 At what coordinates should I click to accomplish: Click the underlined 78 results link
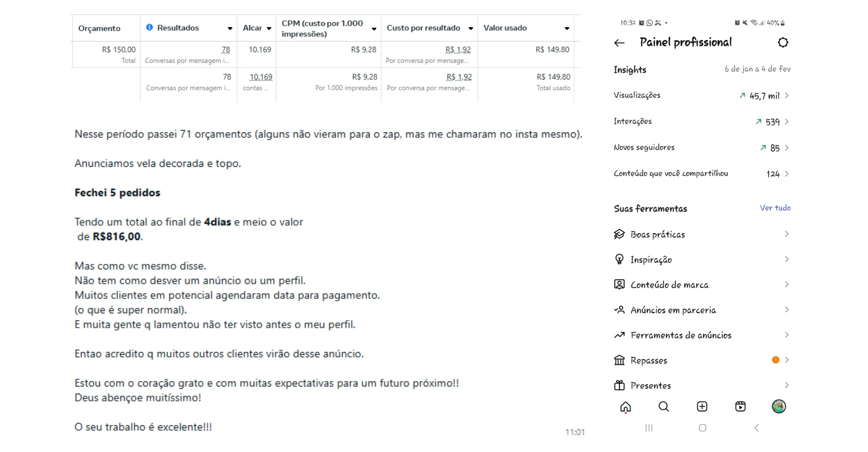[x=226, y=50]
